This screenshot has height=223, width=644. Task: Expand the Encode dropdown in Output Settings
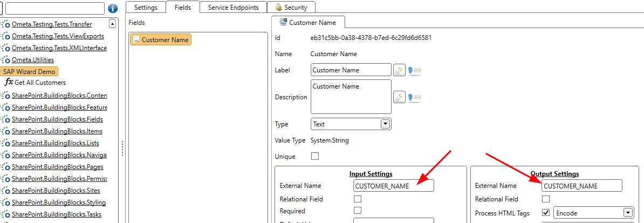(x=627, y=213)
